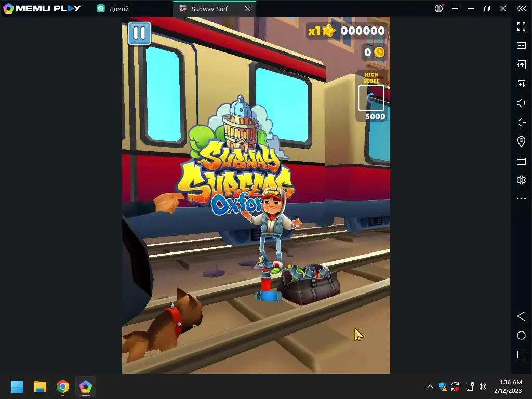Collapse the sidebar with triple-chevron
Viewport: 532px width, 399px height.
pyautogui.click(x=521, y=9)
